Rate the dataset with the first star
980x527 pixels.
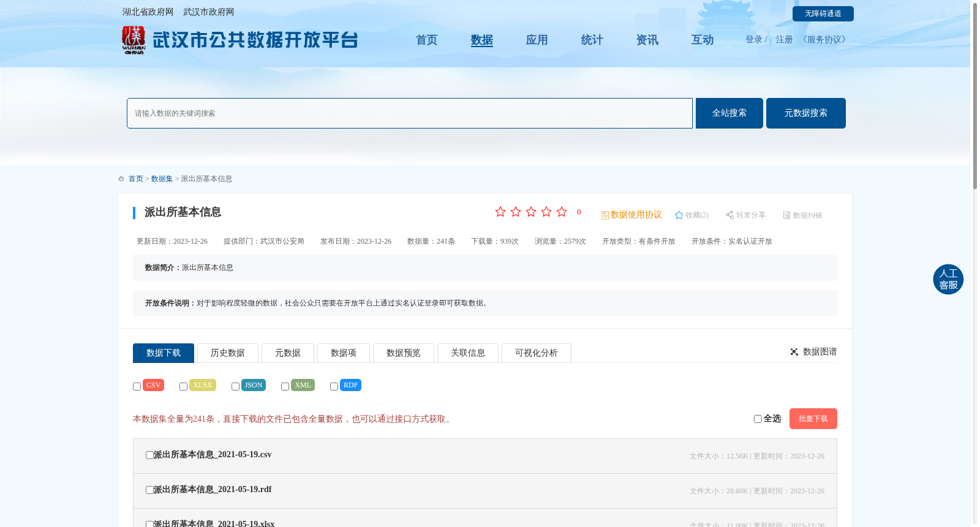pos(500,212)
